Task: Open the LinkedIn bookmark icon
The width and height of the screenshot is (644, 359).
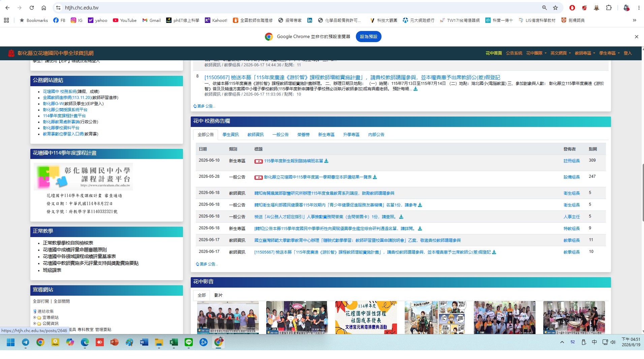Action: 310,20
